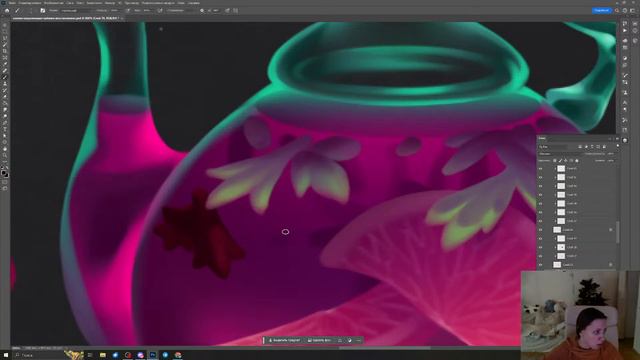This screenshot has height=360, width=640.
Task: Select the Clone Stamp tool
Action: (5, 84)
